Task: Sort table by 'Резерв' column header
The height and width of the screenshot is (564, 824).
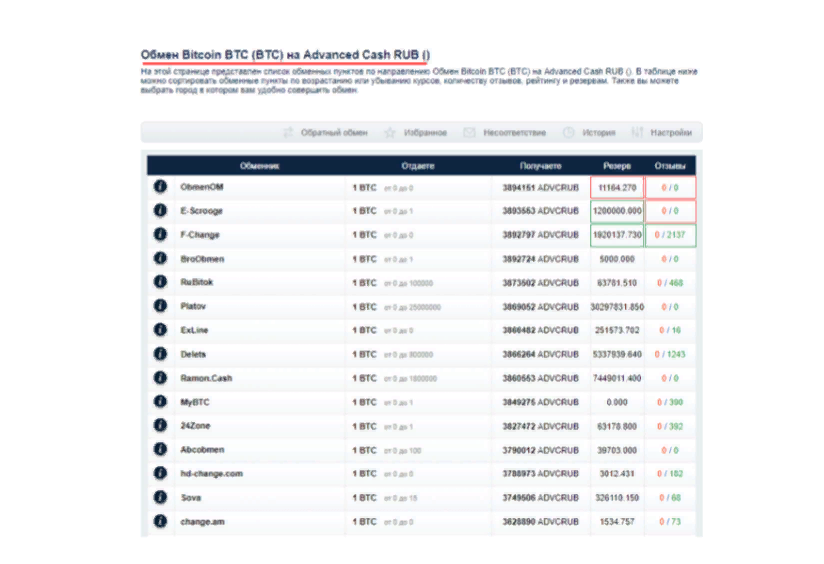Action: pos(617,165)
